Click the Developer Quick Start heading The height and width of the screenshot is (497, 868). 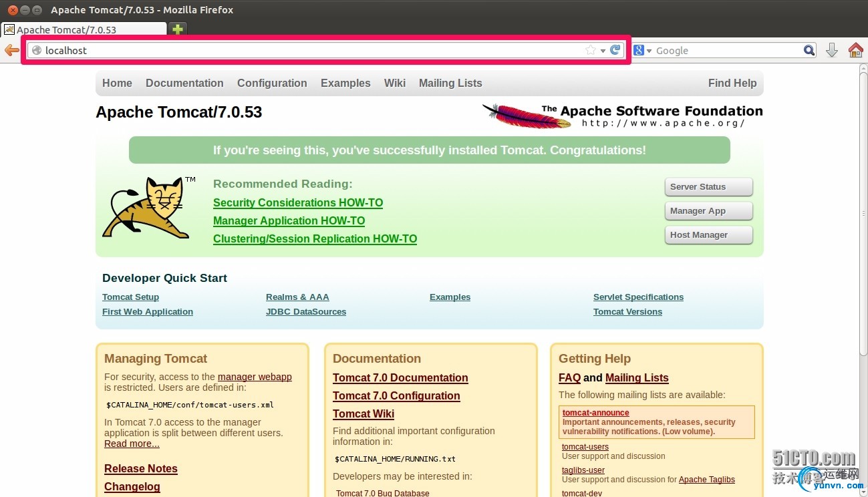(x=164, y=278)
